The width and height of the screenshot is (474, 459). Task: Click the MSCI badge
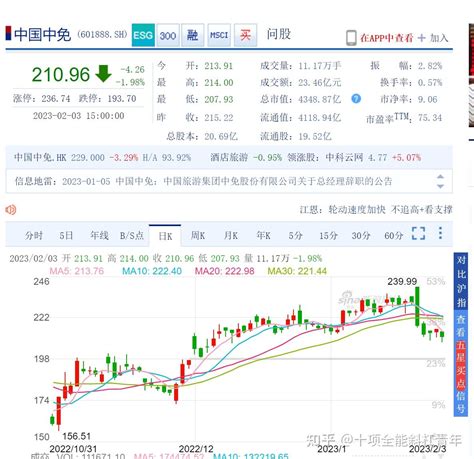[219, 35]
